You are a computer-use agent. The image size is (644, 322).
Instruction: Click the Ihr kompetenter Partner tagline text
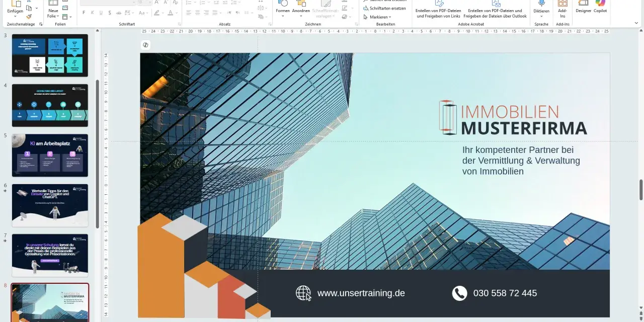coord(521,160)
